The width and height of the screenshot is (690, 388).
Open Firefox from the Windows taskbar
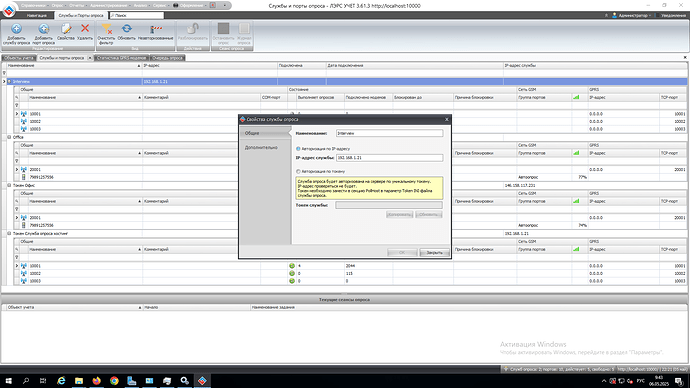point(96,381)
